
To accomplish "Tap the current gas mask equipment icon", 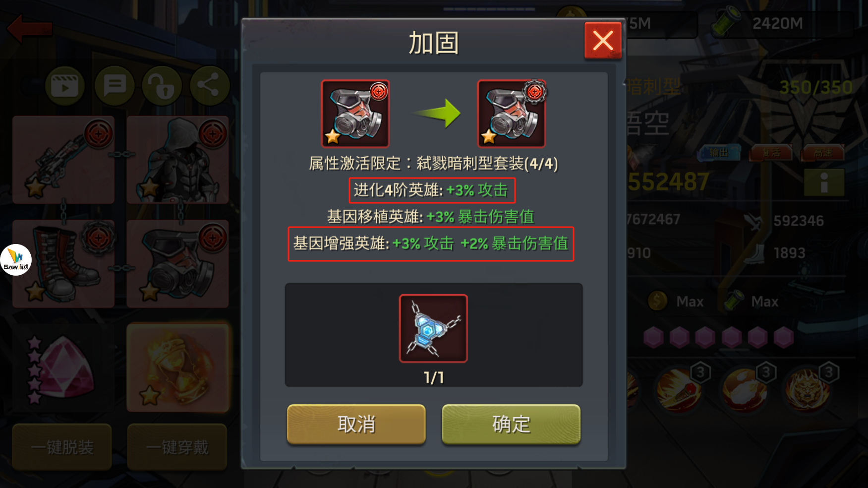I will [x=355, y=114].
